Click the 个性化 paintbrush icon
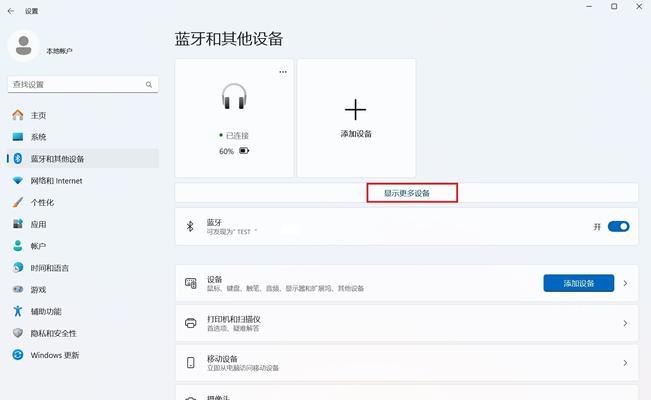 (x=18, y=202)
